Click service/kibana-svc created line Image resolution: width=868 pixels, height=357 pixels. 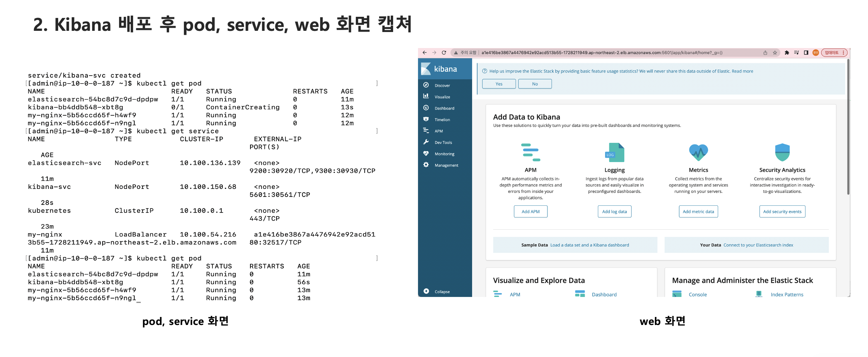tap(84, 75)
